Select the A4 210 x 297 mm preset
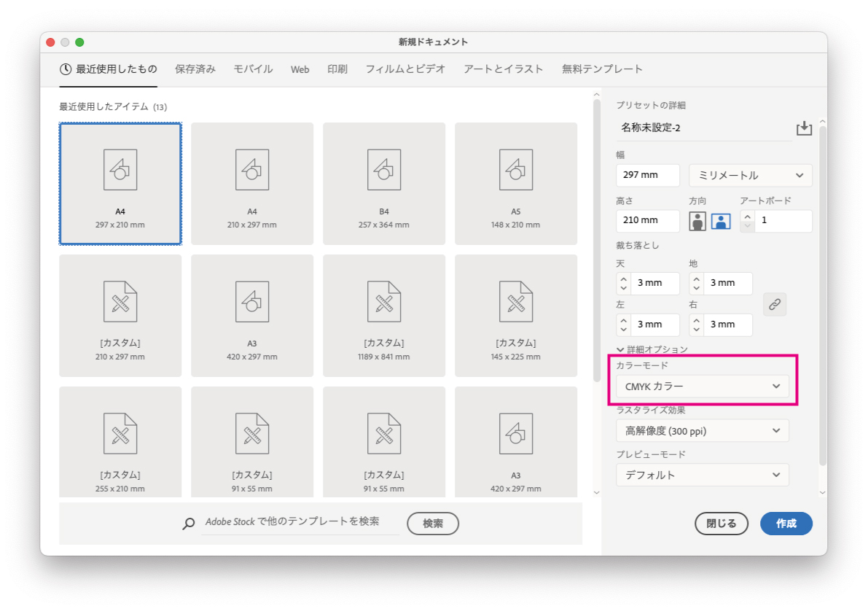Image resolution: width=868 pixels, height=614 pixels. [252, 183]
